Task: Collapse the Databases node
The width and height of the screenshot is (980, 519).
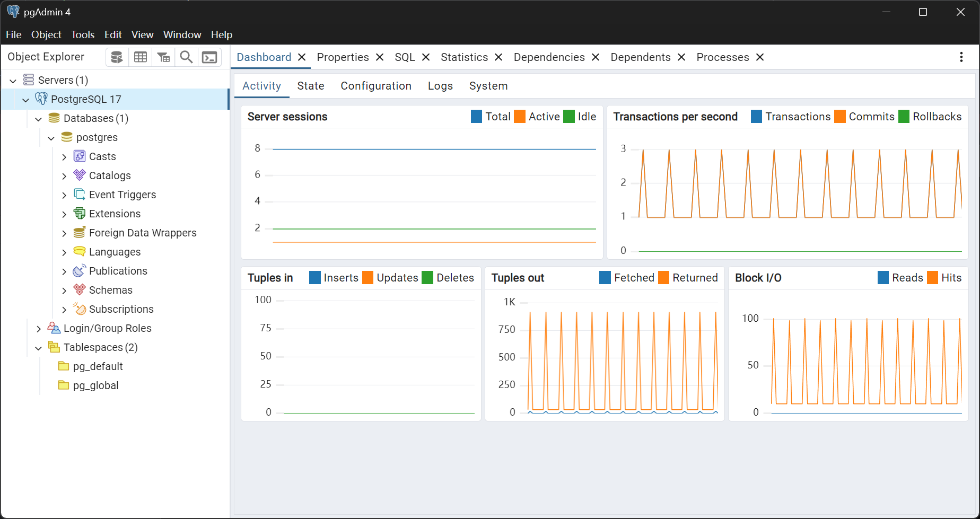Action: click(38, 119)
